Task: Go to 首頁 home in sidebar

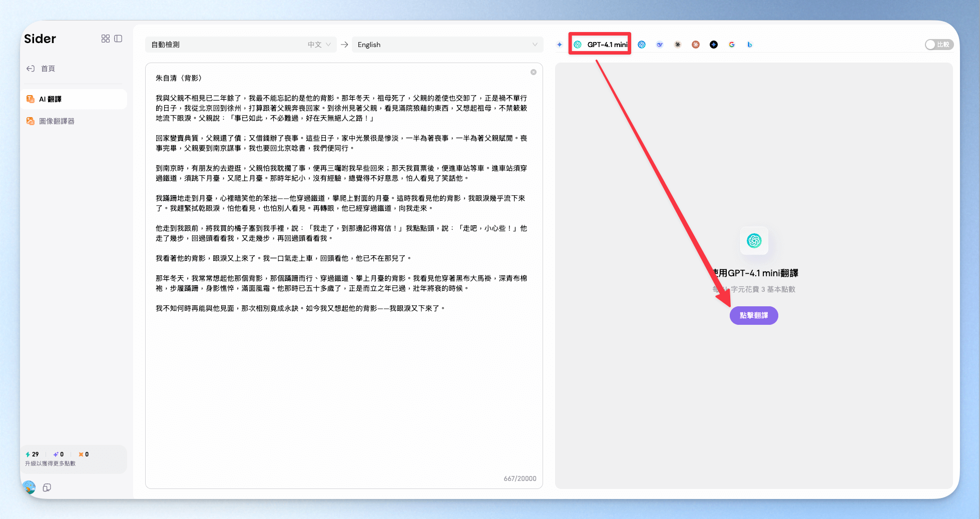Action: [x=48, y=69]
